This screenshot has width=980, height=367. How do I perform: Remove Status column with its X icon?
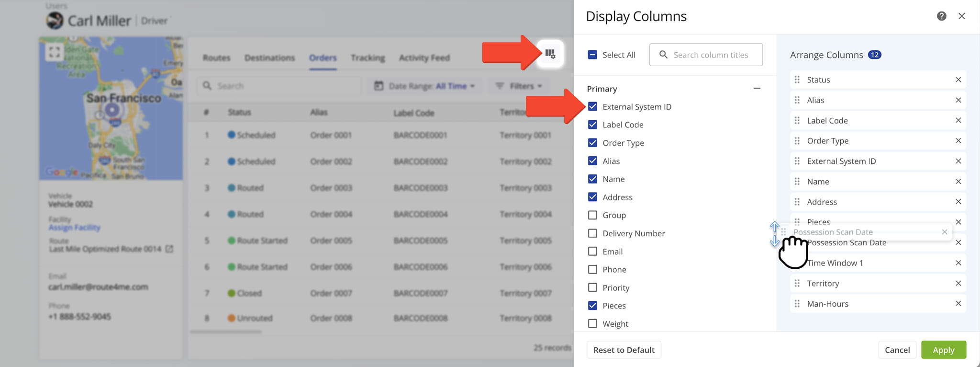click(x=958, y=80)
